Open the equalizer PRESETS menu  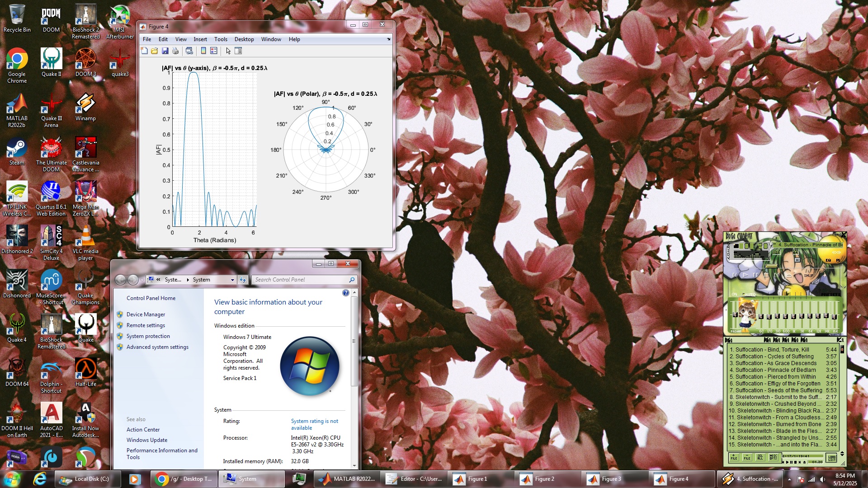(x=831, y=295)
